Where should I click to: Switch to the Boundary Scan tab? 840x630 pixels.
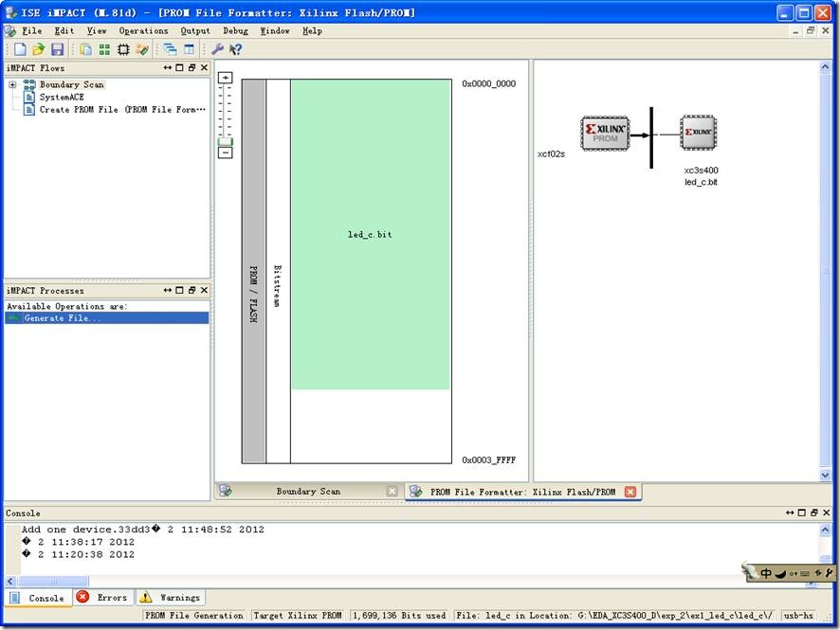(x=307, y=492)
